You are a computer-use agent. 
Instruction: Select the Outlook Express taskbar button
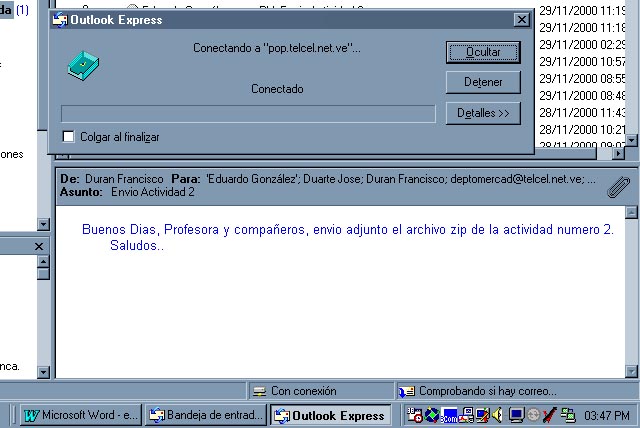[x=331, y=415]
